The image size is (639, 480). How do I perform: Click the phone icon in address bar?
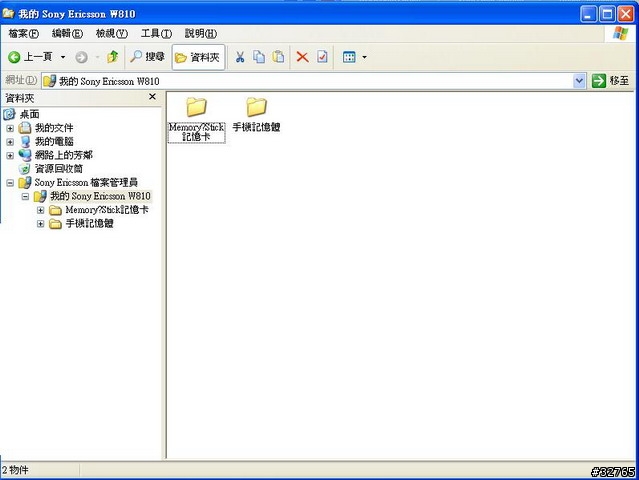point(49,81)
